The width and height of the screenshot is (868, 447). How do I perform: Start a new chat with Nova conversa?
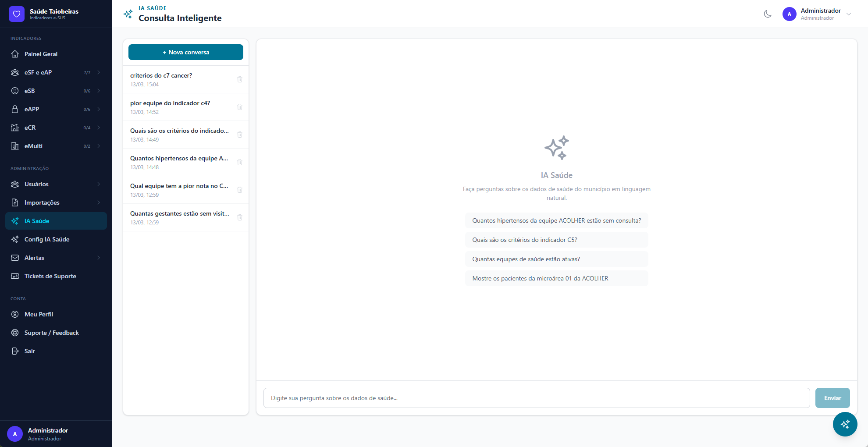(186, 52)
